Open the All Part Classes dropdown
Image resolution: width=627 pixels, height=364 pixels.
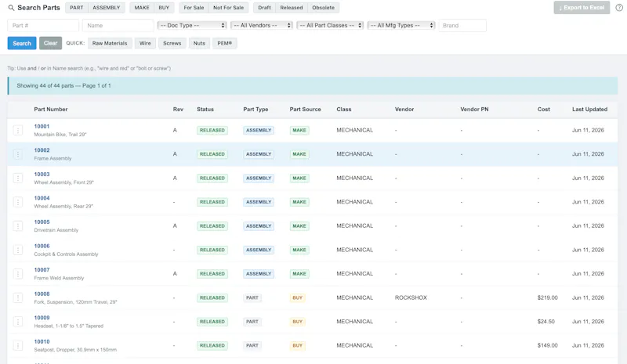330,25
